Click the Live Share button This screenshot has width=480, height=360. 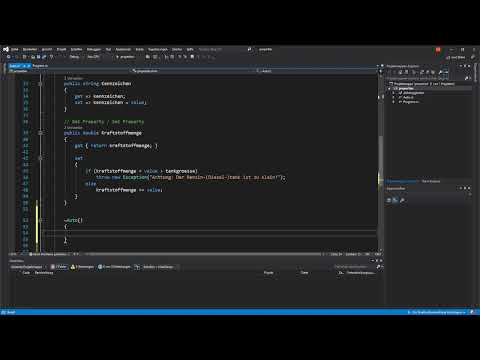tap(456, 57)
